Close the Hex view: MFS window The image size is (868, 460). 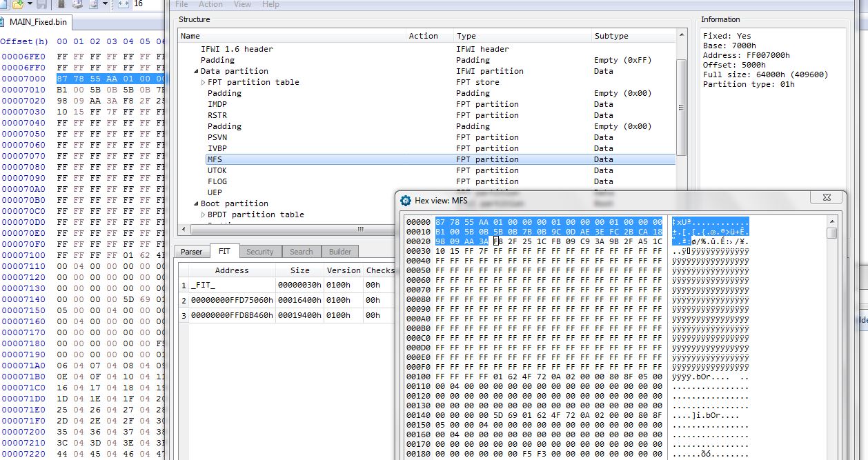coord(825,198)
